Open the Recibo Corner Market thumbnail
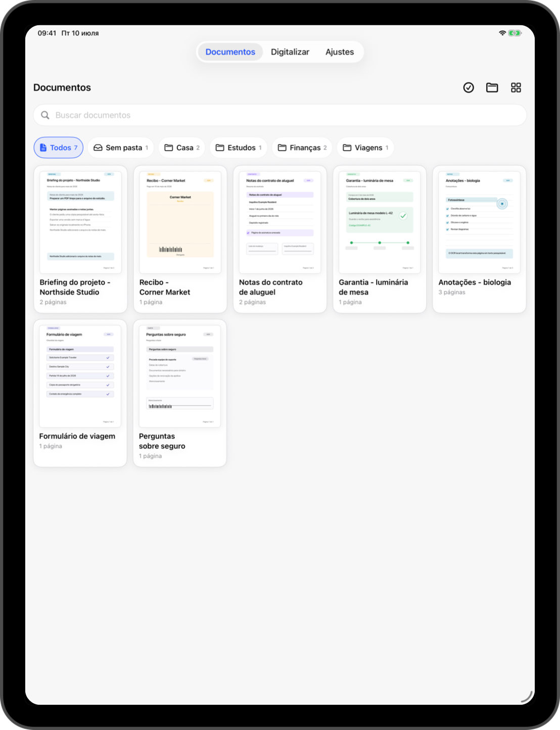Image resolution: width=560 pixels, height=730 pixels. coord(180,222)
